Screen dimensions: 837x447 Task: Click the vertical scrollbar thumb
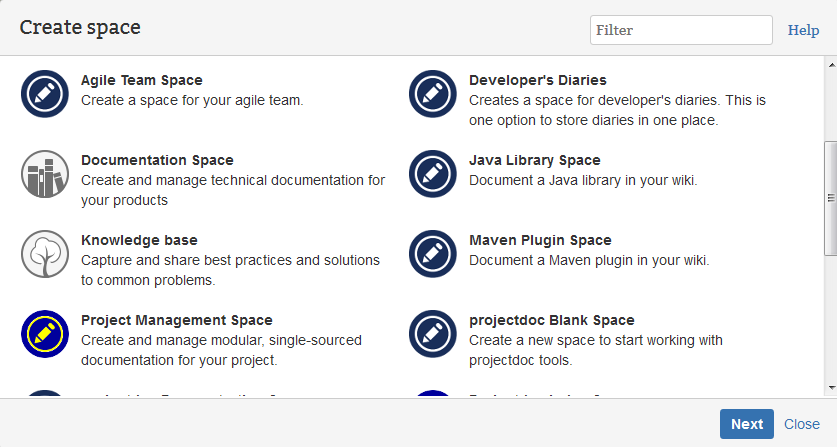click(830, 197)
